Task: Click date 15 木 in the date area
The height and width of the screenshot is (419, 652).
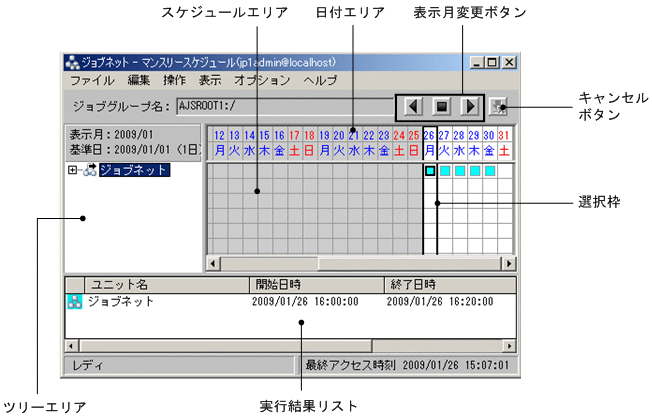Action: pos(264,143)
